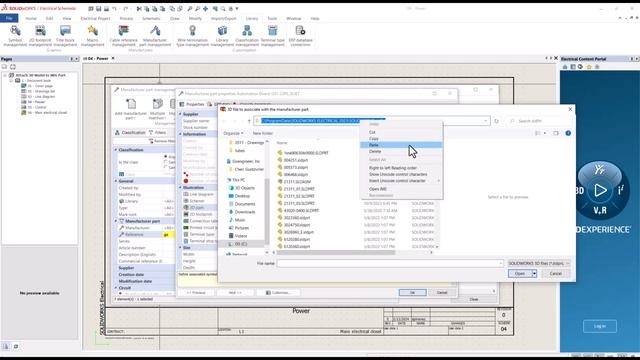Collapse the Manufacturer part filter section
The height and width of the screenshot is (360, 640).
point(116,221)
